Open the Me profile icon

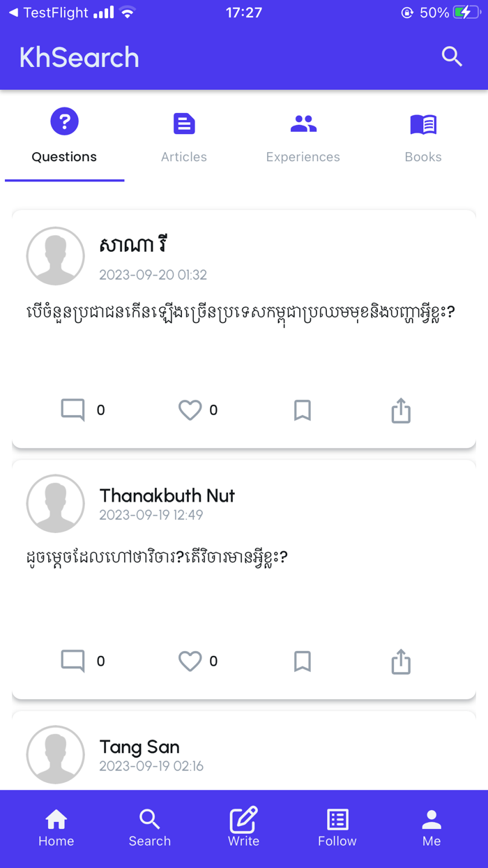[431, 821]
